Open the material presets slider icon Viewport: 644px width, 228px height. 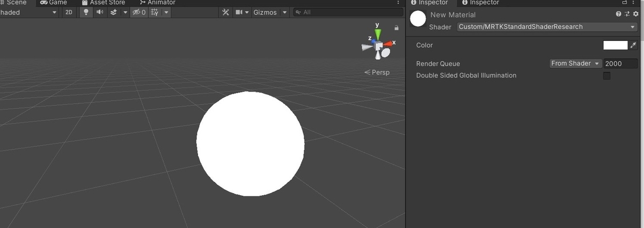click(x=627, y=14)
